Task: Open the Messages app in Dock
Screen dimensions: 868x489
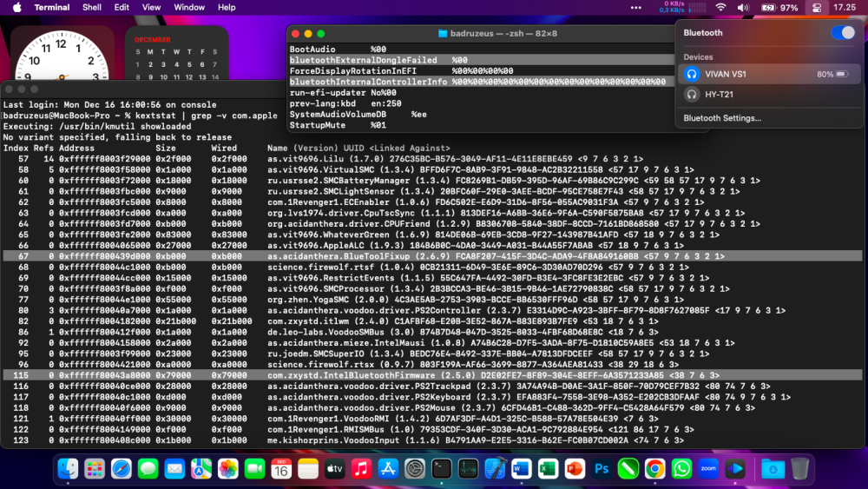Action: point(148,469)
